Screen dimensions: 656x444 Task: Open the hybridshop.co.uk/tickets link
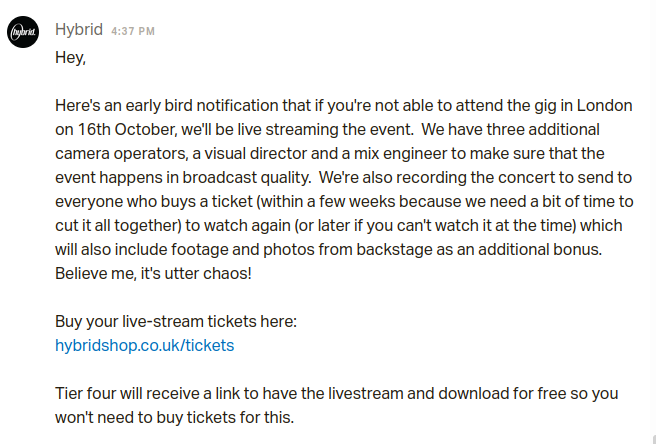click(145, 345)
